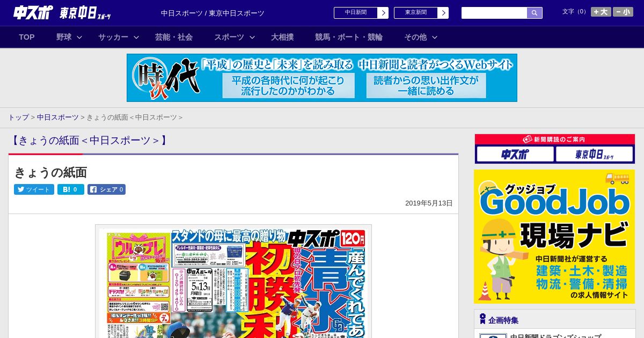Viewport: 644px width, 338px height.
Task: Open the front page newspaper image
Action: tap(233, 282)
